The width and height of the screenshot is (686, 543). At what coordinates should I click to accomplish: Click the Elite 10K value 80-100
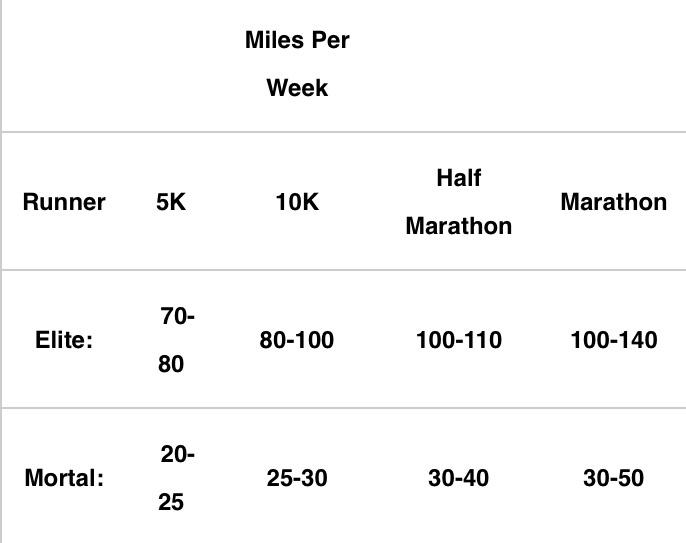(297, 340)
